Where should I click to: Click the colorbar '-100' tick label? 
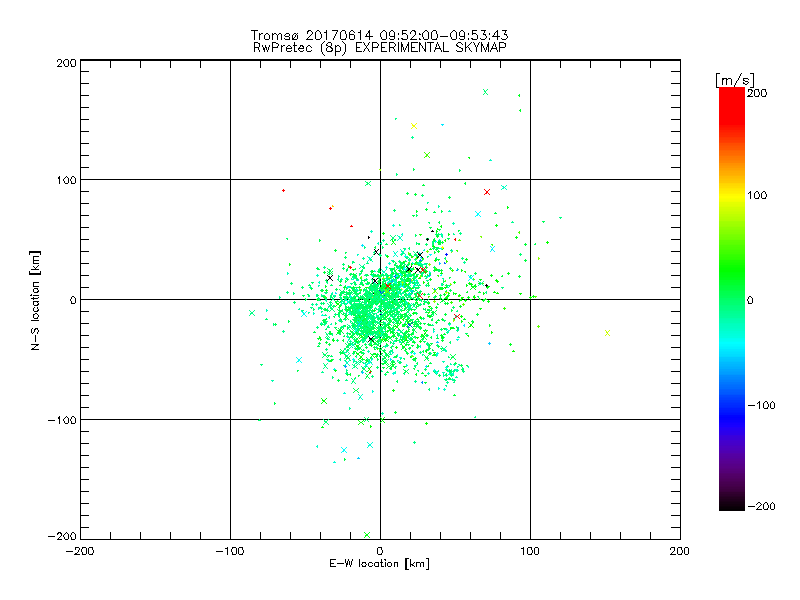(x=761, y=405)
